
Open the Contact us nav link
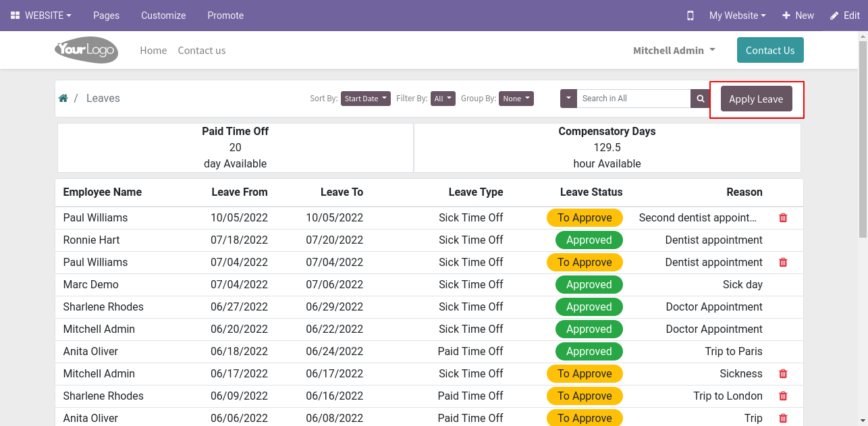pos(202,51)
